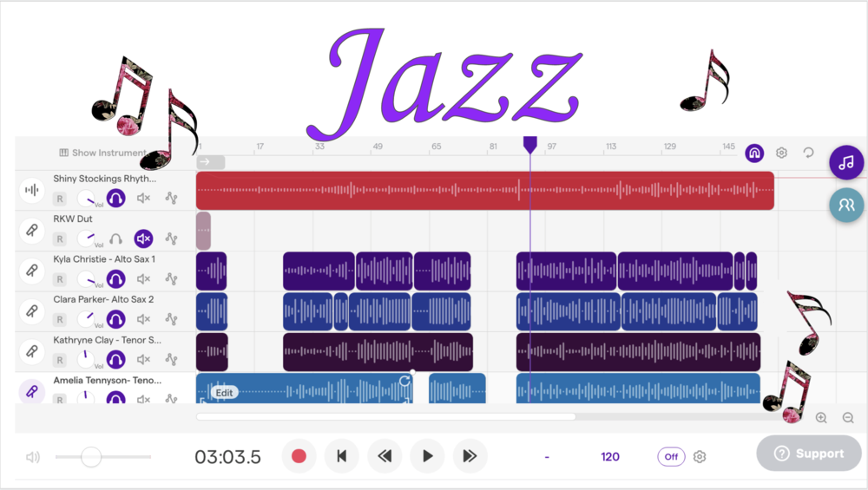This screenshot has height=490, width=868.
Task: Click microphone icon on Clara Parker track
Action: tap(32, 310)
